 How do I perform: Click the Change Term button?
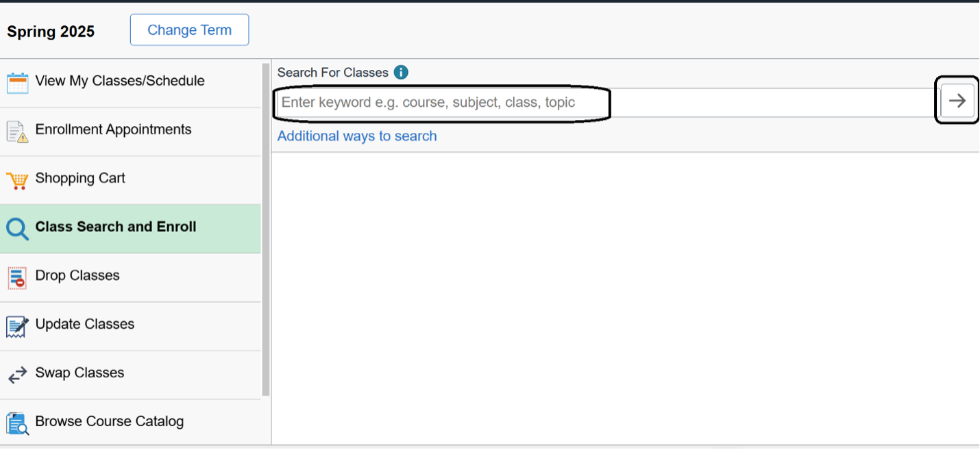pos(189,30)
